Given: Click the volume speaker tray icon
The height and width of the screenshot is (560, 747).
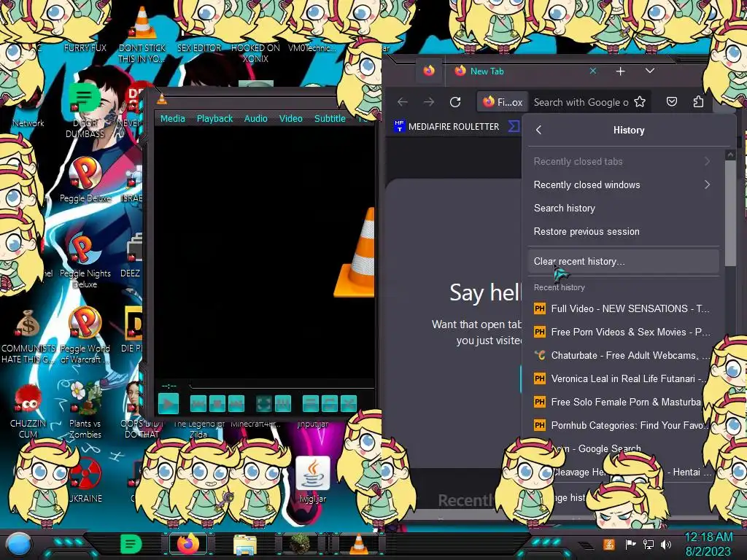Looking at the screenshot, I should (x=666, y=544).
